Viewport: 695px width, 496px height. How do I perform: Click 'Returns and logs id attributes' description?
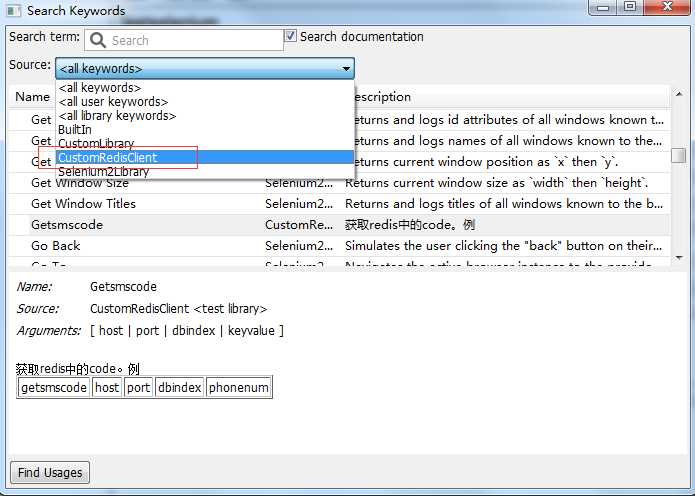(508, 120)
